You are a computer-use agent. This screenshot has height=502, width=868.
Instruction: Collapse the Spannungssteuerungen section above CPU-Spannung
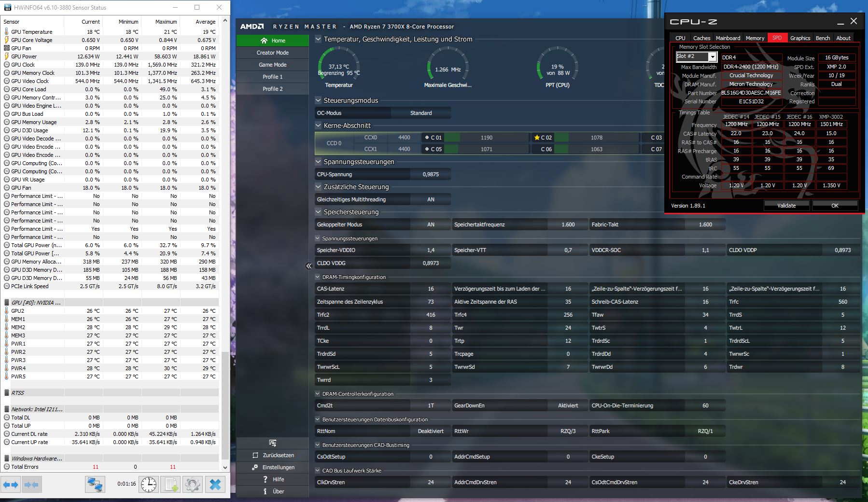[x=318, y=162]
